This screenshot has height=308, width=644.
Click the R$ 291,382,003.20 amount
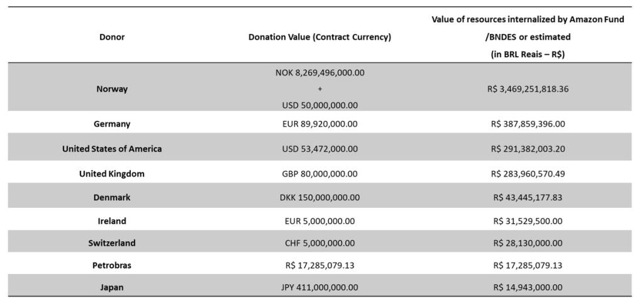pos(528,149)
